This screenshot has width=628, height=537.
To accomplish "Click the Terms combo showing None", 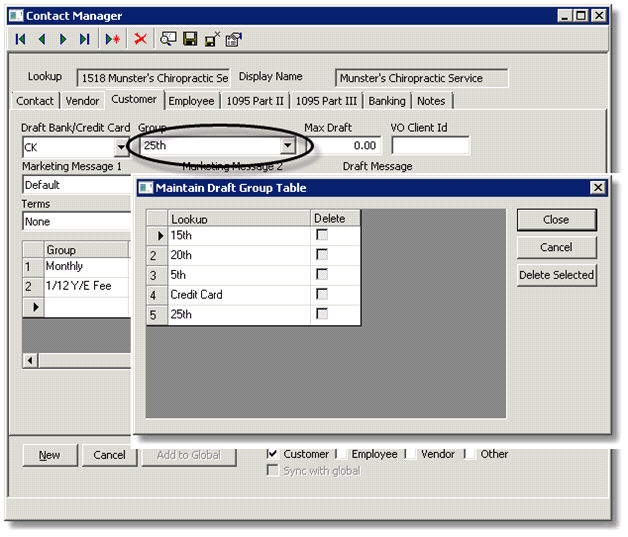I will coord(77,221).
